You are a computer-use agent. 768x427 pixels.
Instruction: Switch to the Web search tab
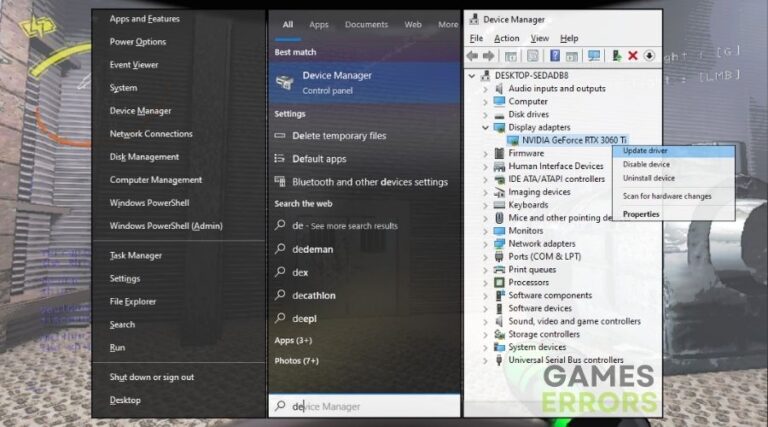pyautogui.click(x=413, y=24)
